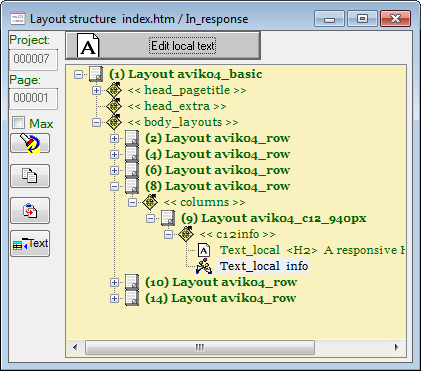Expand the (2) Layout aviko4_row node

114,138
